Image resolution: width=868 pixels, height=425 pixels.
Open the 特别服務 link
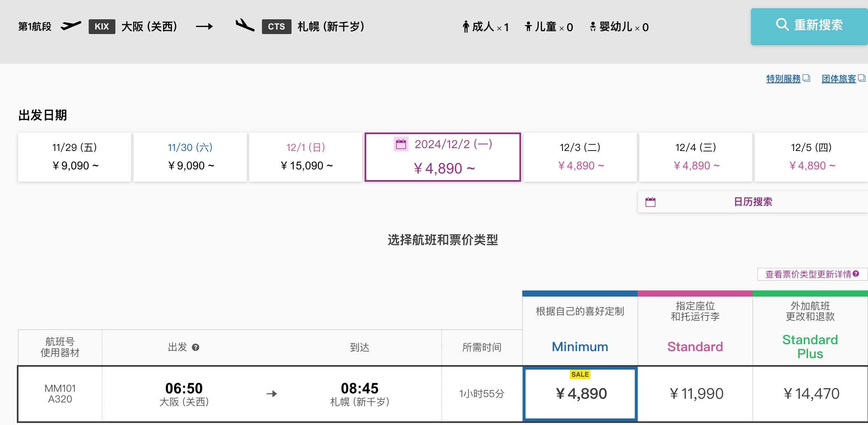click(x=783, y=78)
